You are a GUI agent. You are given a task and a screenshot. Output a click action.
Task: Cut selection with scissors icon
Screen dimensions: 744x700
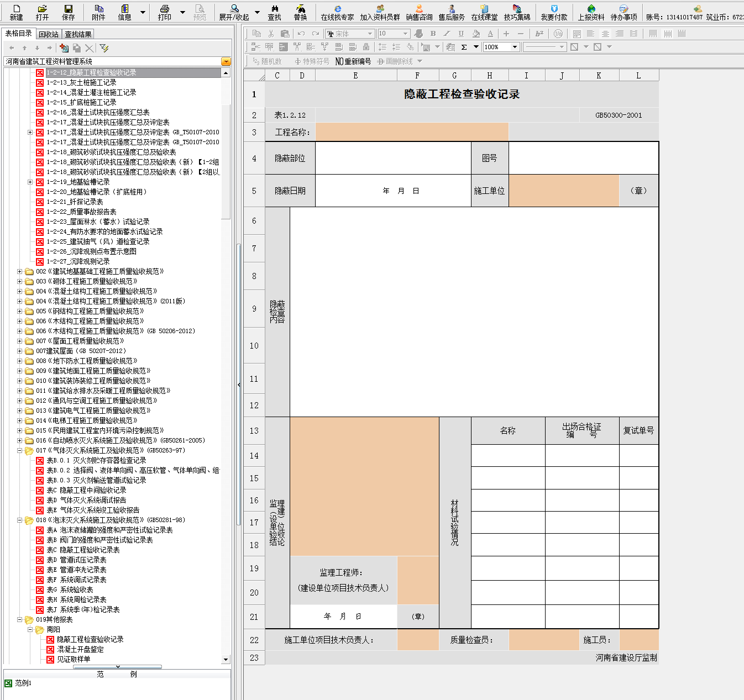(271, 34)
